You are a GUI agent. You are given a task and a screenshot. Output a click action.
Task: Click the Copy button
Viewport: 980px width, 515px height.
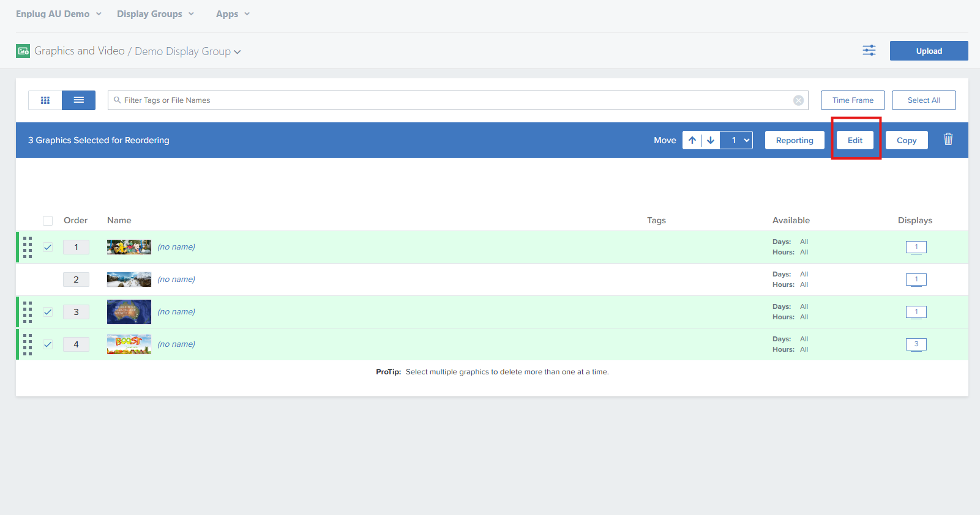[x=906, y=140]
